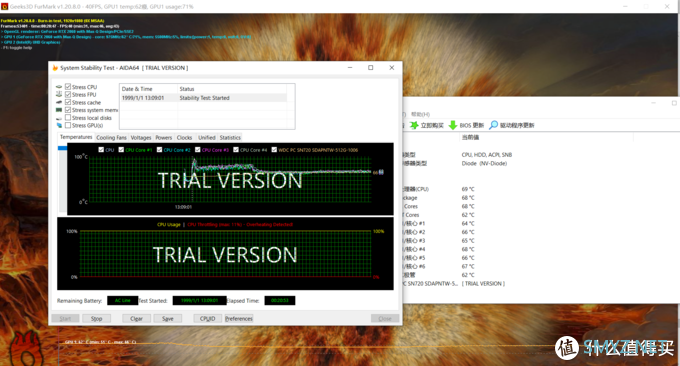
Task: Click the Clear button
Action: 136,318
